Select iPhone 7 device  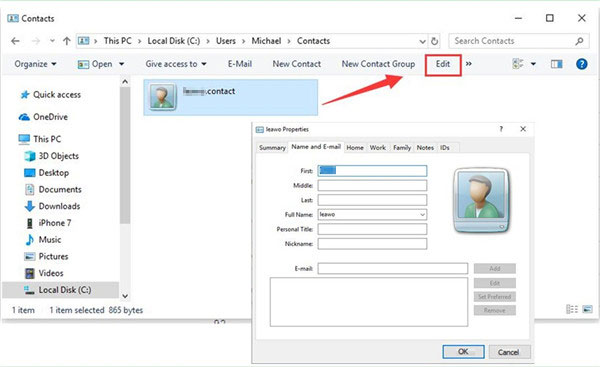pos(48,223)
